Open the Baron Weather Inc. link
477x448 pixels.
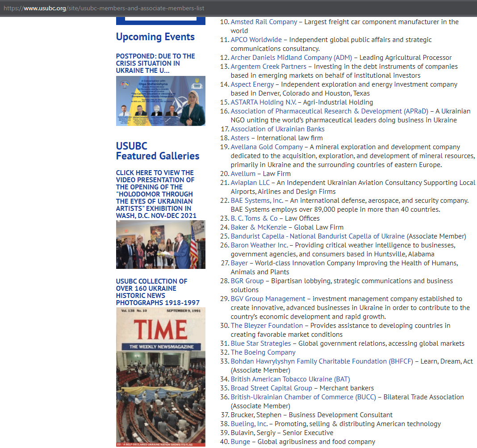(259, 246)
